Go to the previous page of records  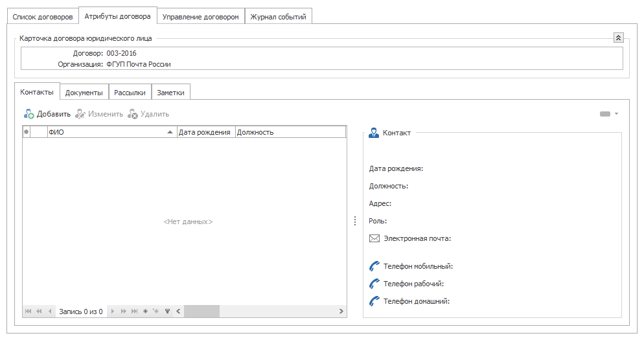tap(39, 312)
